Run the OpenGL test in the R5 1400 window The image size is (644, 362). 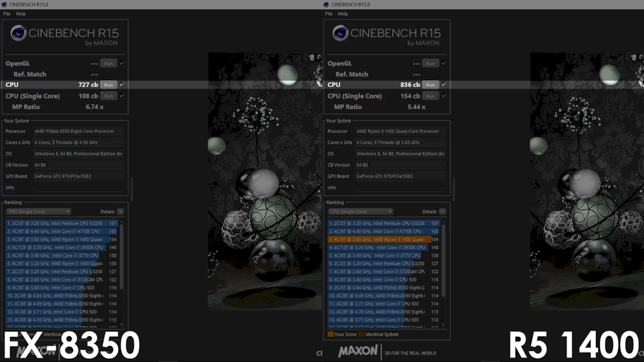[430, 63]
